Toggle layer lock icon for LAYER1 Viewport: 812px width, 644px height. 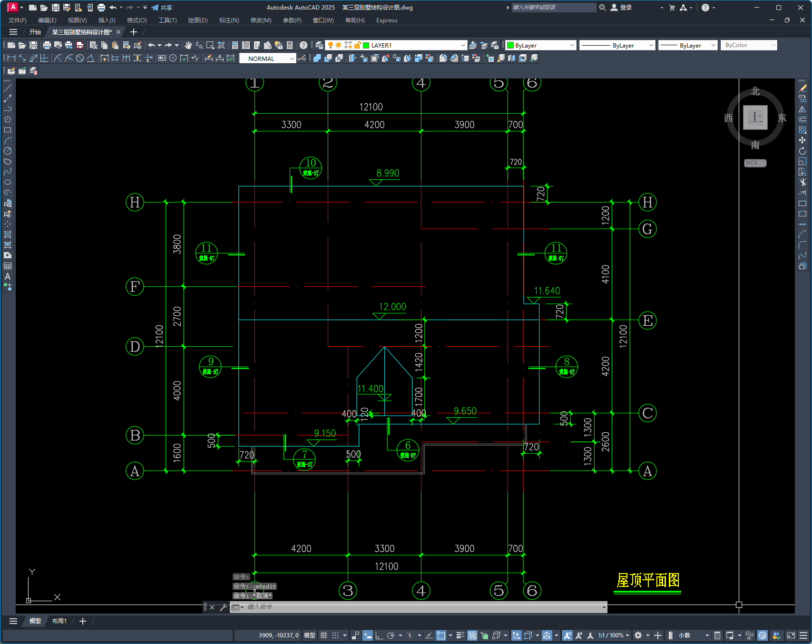(358, 45)
